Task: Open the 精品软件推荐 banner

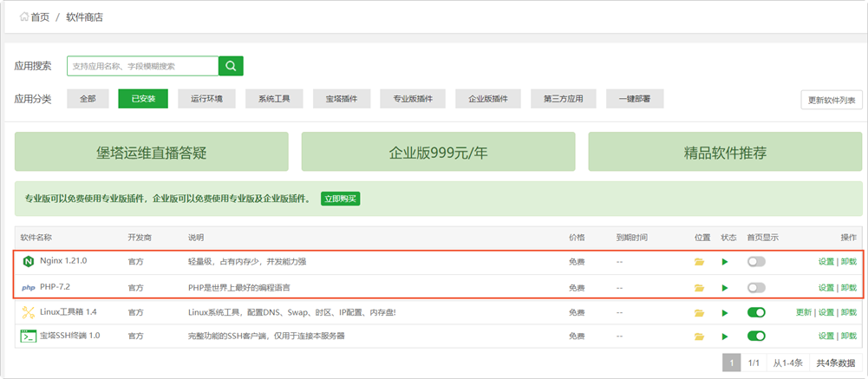Action: (725, 152)
